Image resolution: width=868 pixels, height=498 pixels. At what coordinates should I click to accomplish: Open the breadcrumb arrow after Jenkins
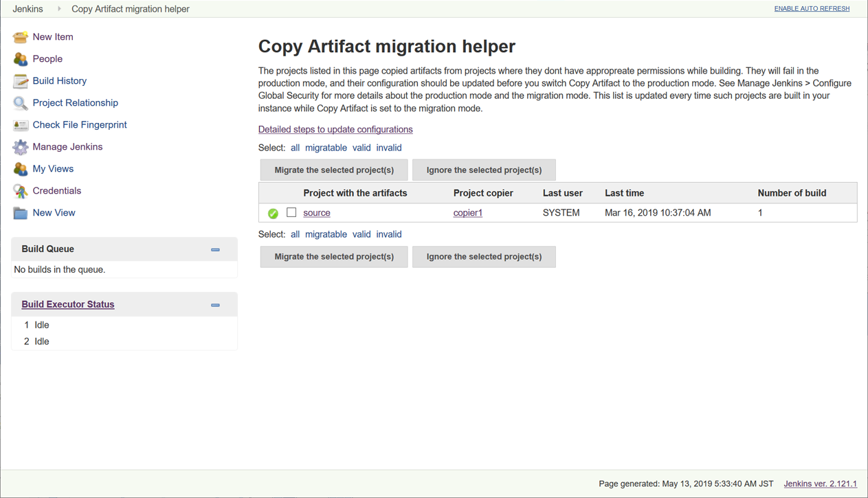point(59,9)
